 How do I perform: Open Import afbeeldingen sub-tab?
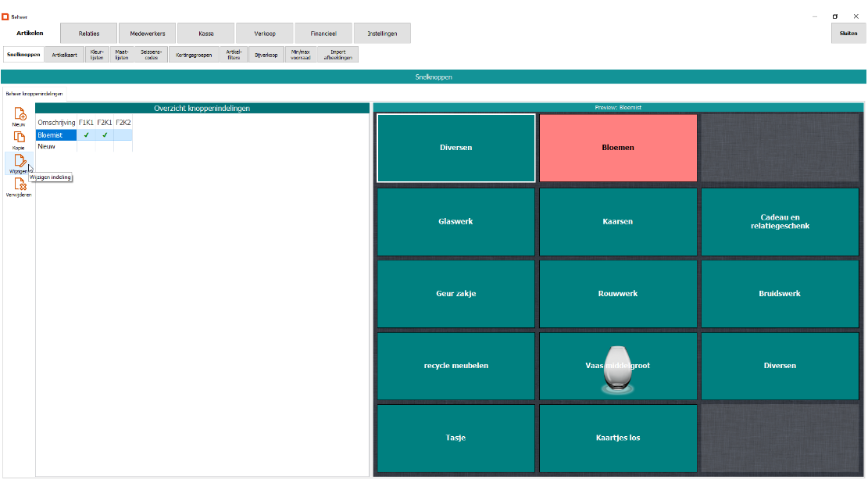coord(338,55)
